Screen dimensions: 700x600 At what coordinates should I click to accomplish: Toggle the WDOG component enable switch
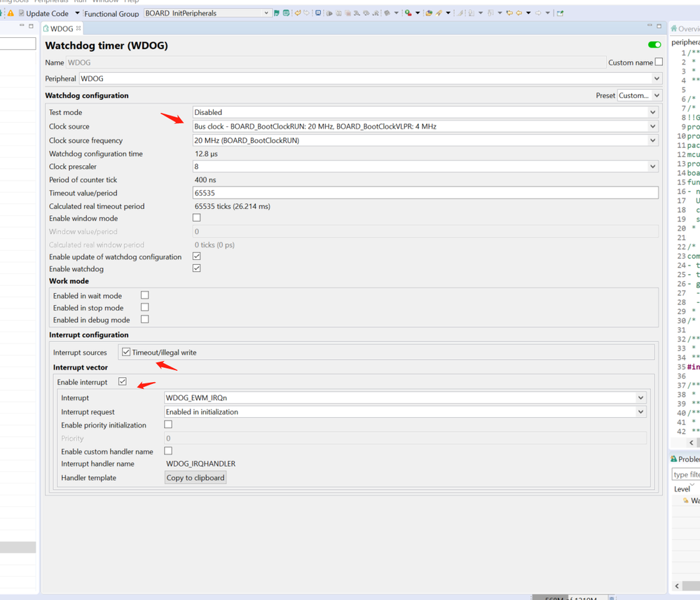coord(654,45)
